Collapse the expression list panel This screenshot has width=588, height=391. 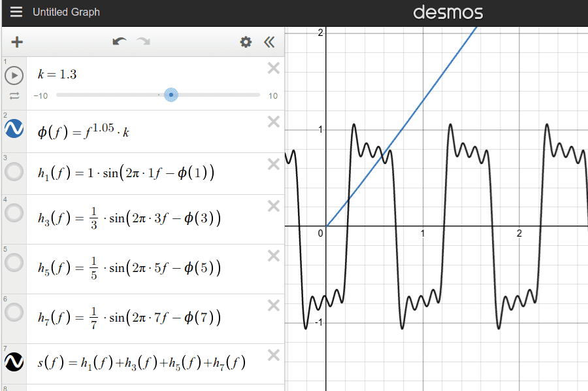coord(269,42)
